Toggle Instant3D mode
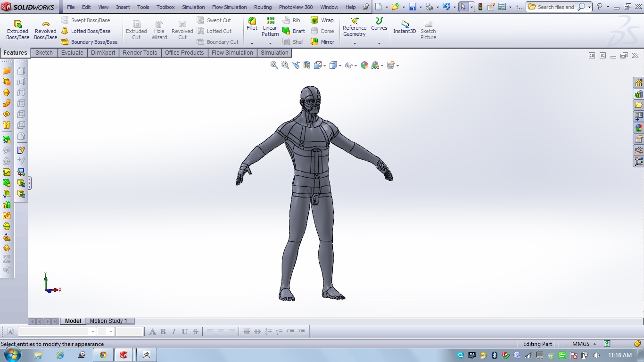This screenshot has width=644, height=362. click(405, 27)
